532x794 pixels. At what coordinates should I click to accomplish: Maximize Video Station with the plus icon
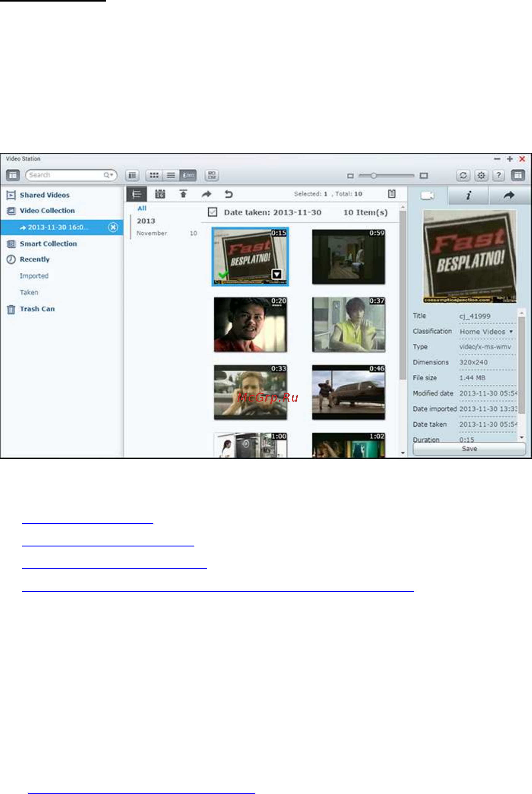pyautogui.click(x=510, y=159)
